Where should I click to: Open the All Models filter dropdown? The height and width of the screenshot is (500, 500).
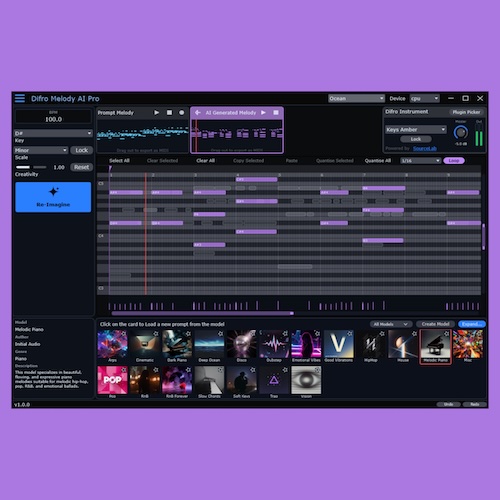391,324
